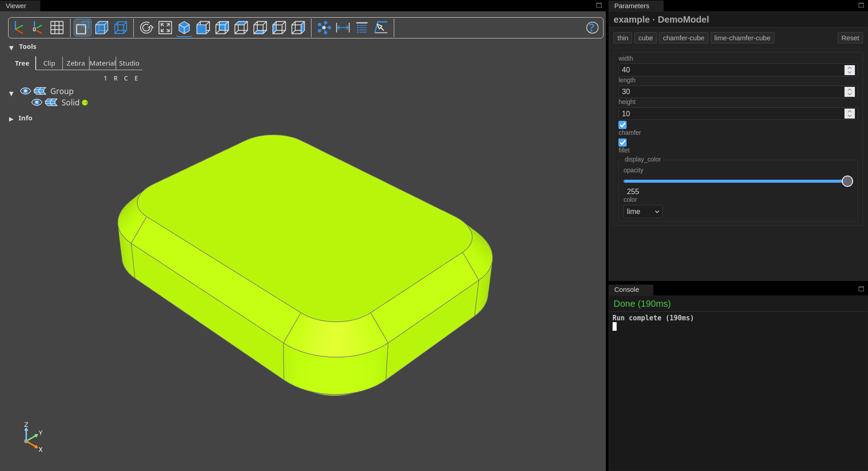Apply the chamfer-cube preset
868x471 pixels.
(683, 38)
